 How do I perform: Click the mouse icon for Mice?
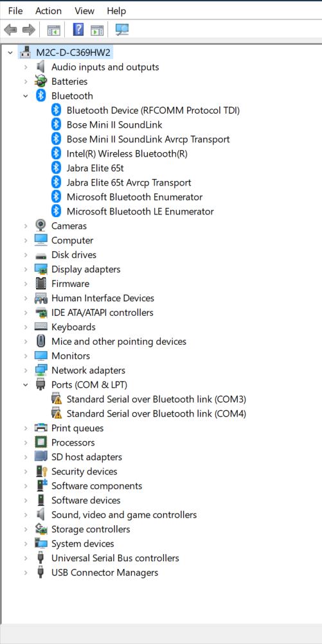point(40,342)
